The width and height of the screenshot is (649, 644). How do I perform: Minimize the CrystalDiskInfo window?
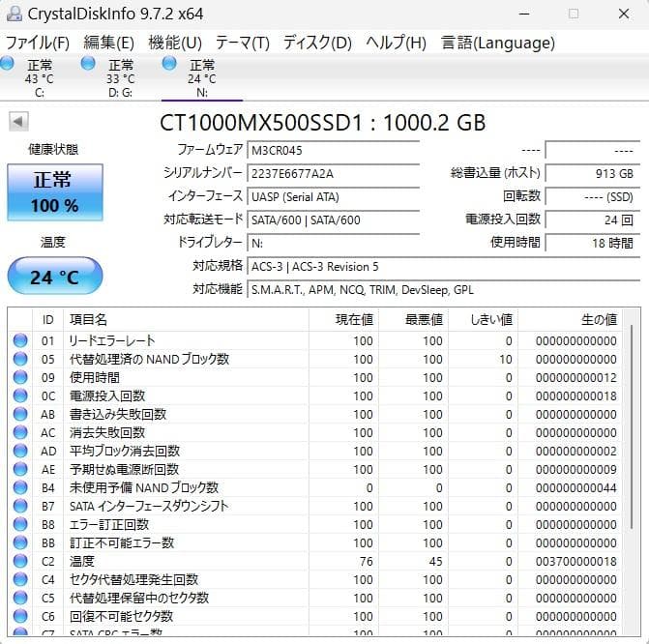524,14
